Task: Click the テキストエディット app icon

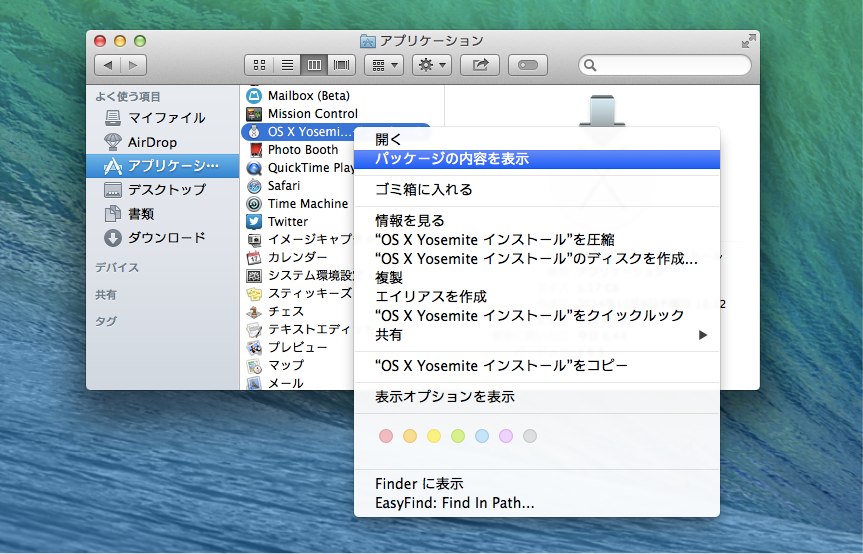Action: [254, 330]
